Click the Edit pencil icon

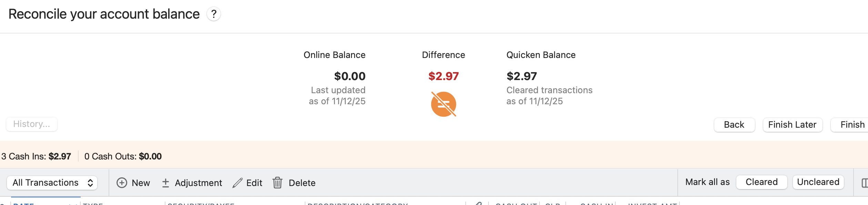238,183
